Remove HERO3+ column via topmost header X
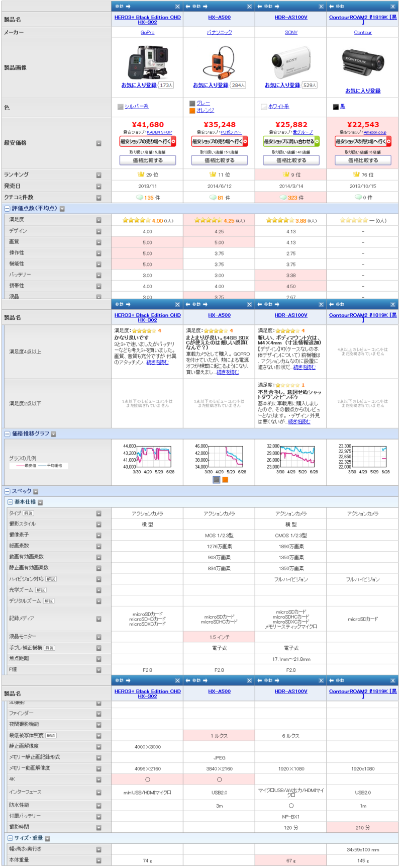The width and height of the screenshot is (402, 868). [177, 7]
